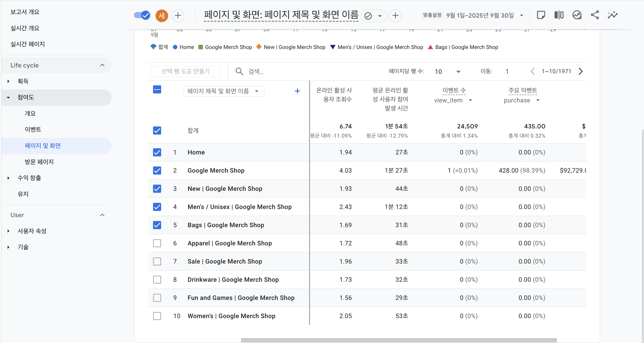Click the 선택 행 도표 만들기 button
The height and width of the screenshot is (343, 644).
[185, 71]
